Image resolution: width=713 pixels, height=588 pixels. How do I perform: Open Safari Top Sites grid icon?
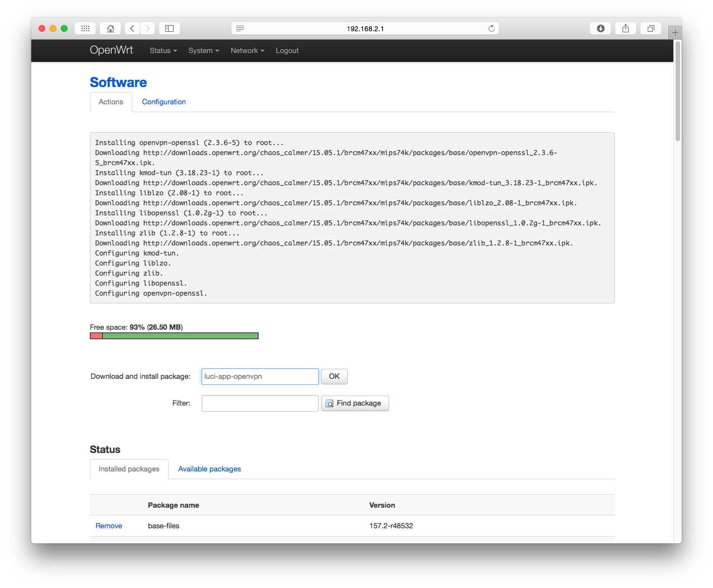point(85,28)
